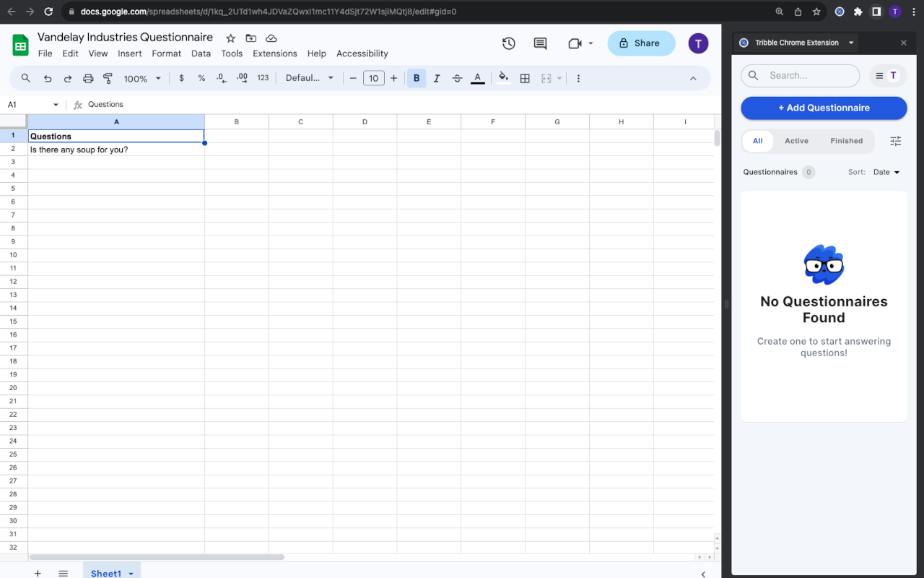Open the text color picker

477,78
